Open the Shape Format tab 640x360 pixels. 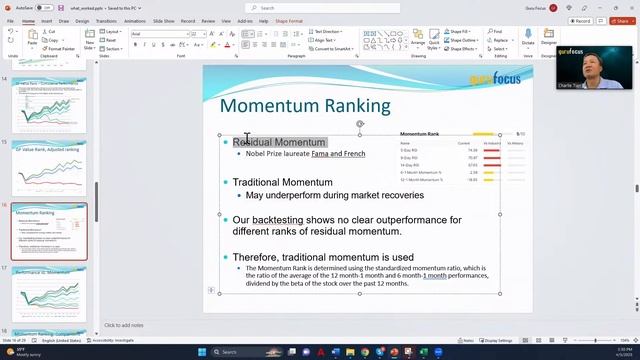coord(289,21)
